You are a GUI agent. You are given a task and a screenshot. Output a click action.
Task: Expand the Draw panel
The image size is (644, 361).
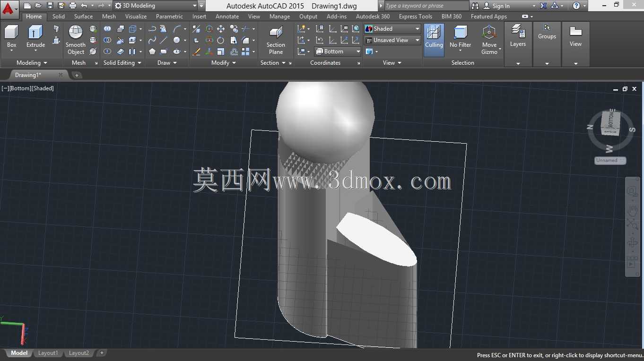point(167,63)
